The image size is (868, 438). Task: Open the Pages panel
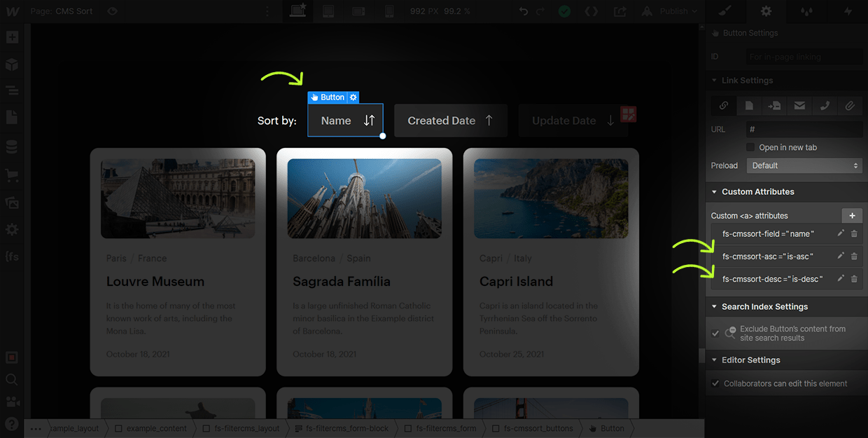(12, 117)
